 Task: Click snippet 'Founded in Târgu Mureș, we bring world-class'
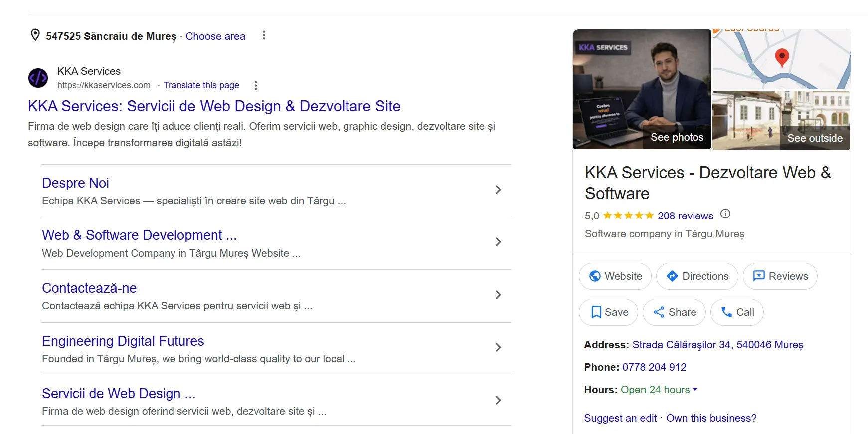[x=198, y=359]
